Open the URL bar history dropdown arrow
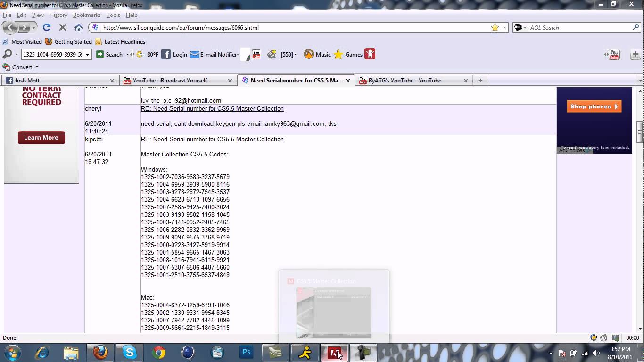This screenshot has width=644, height=362. (x=504, y=27)
